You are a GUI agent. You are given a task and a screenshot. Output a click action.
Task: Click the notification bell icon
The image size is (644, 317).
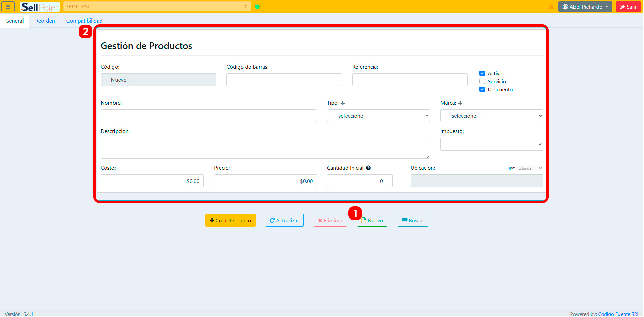click(x=551, y=7)
